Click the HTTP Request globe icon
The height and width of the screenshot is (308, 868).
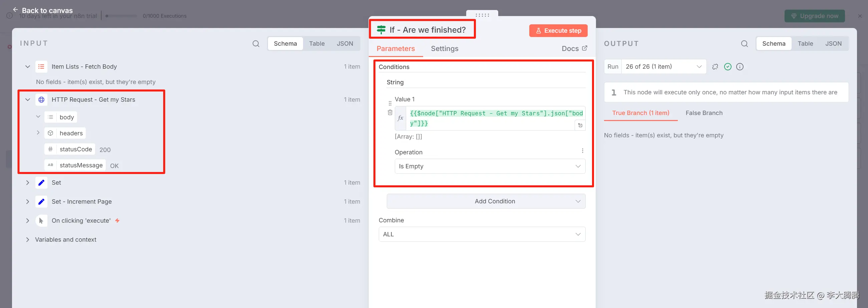(41, 100)
